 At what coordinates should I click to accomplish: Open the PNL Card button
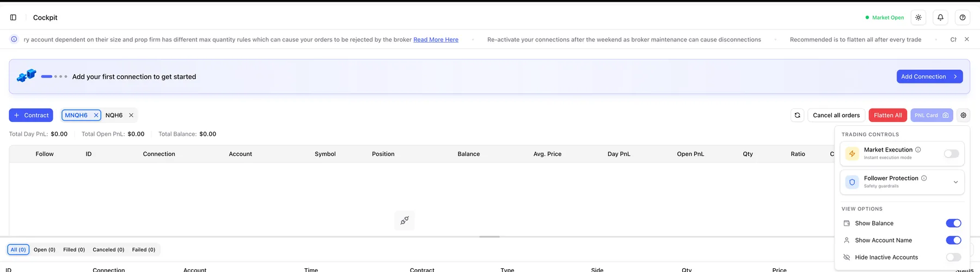tap(932, 115)
